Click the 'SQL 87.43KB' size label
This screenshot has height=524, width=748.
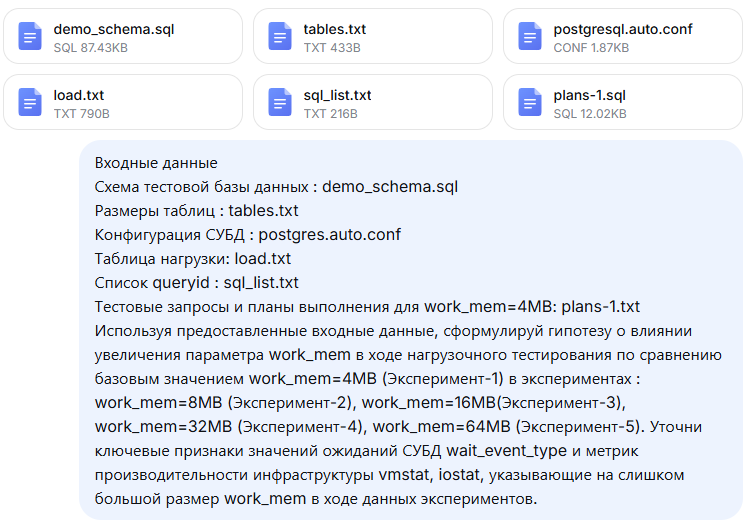point(91,48)
